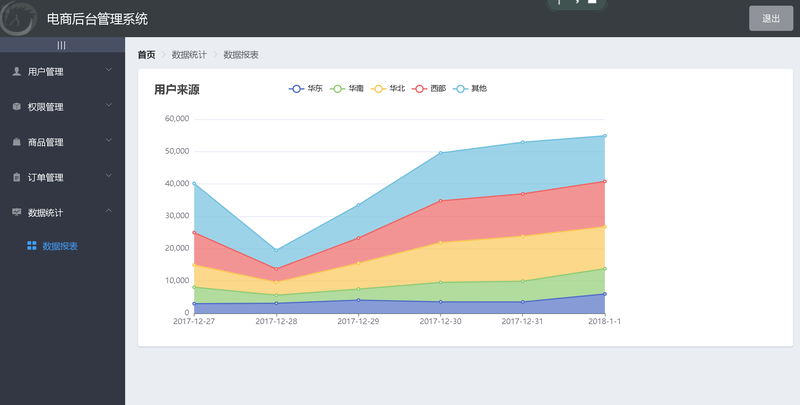The width and height of the screenshot is (800, 405).
Task: Collapse the 数据统计 menu chevron
Action: tap(108, 211)
